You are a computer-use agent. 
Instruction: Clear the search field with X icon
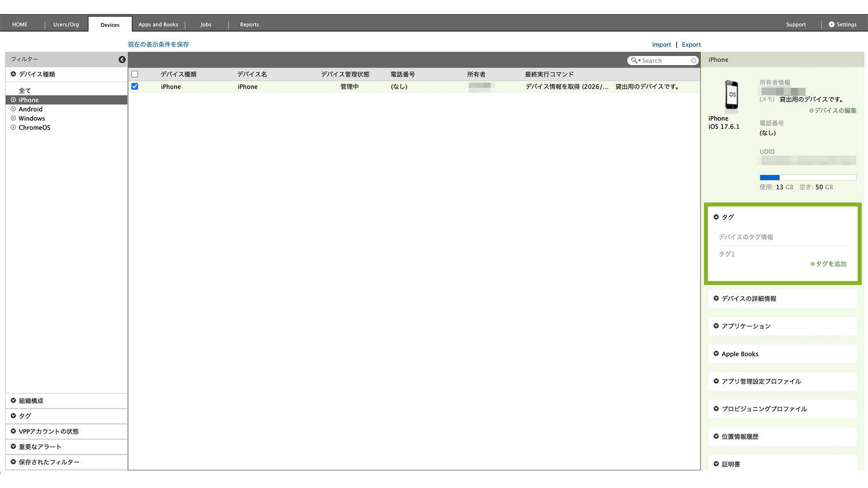(693, 61)
